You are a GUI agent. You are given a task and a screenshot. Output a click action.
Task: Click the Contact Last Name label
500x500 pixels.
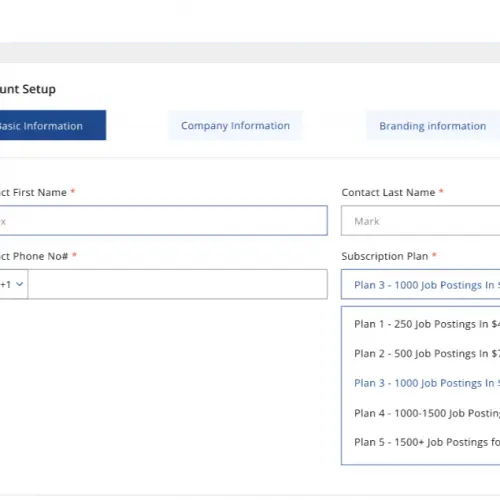tap(388, 192)
